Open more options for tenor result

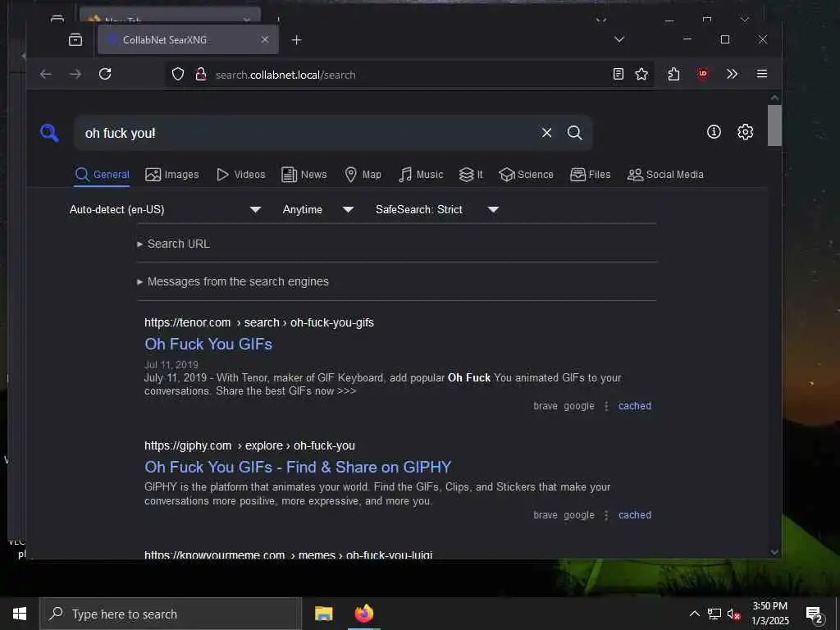pos(606,406)
